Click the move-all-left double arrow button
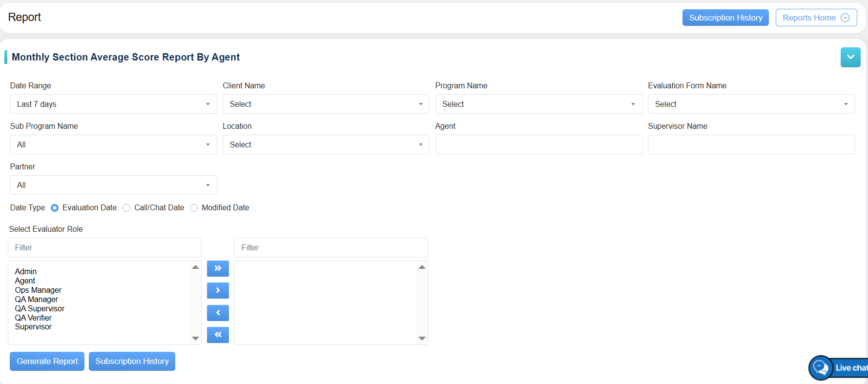Viewport: 868px width, 384px height. (218, 335)
